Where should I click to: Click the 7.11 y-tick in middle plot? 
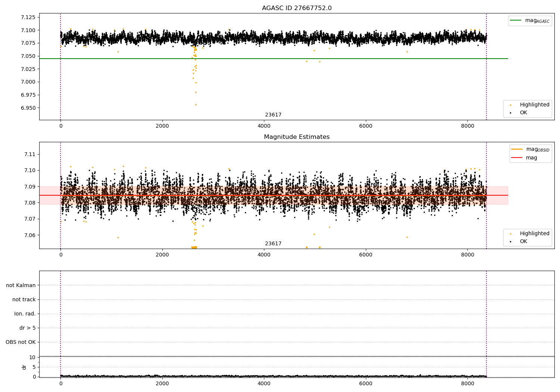[x=30, y=154]
